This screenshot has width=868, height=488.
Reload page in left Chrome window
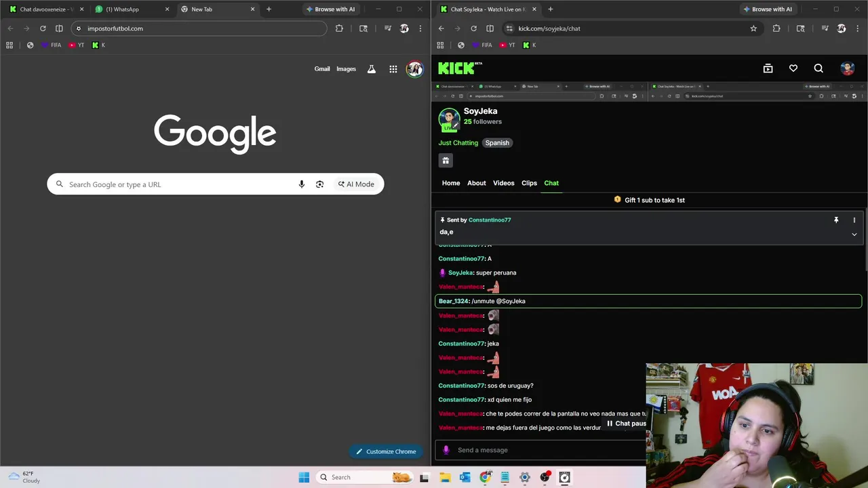click(43, 28)
